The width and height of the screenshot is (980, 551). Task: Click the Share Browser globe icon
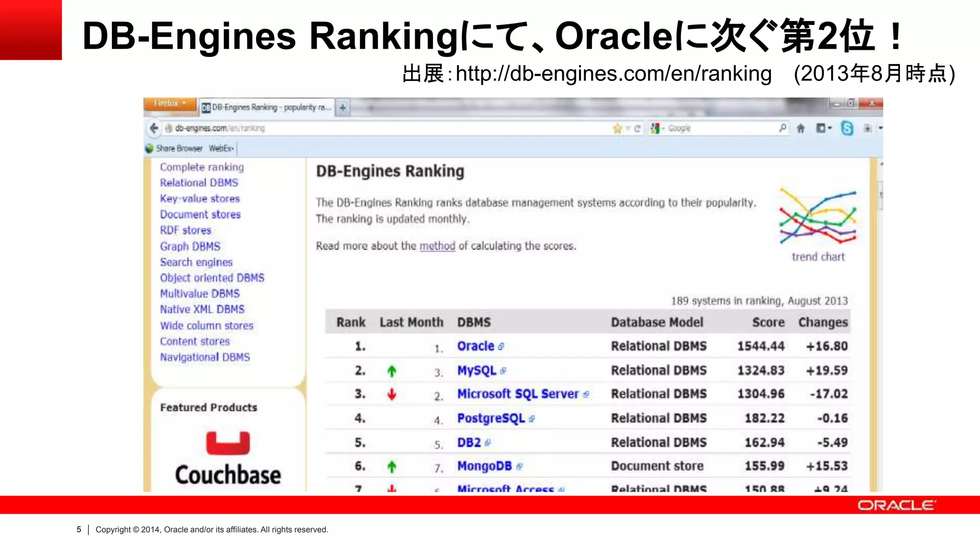click(149, 148)
